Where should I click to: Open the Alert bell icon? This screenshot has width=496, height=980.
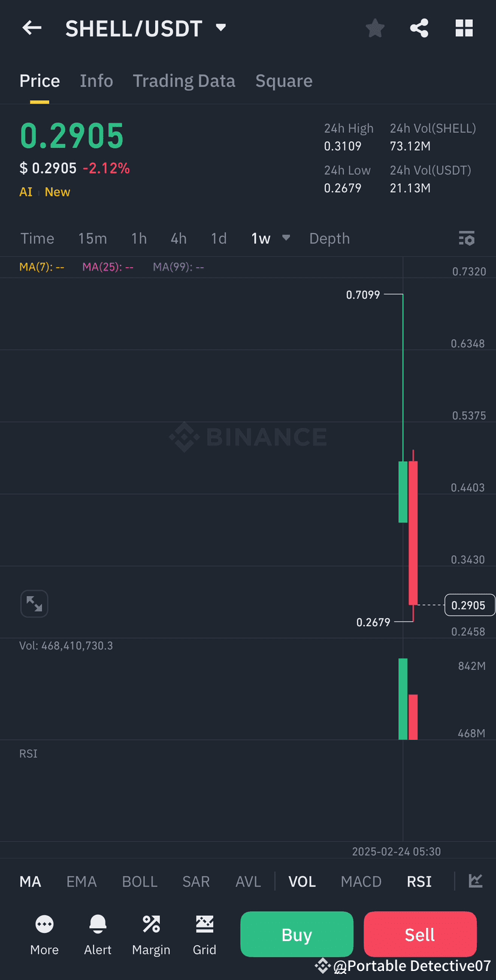point(98,925)
